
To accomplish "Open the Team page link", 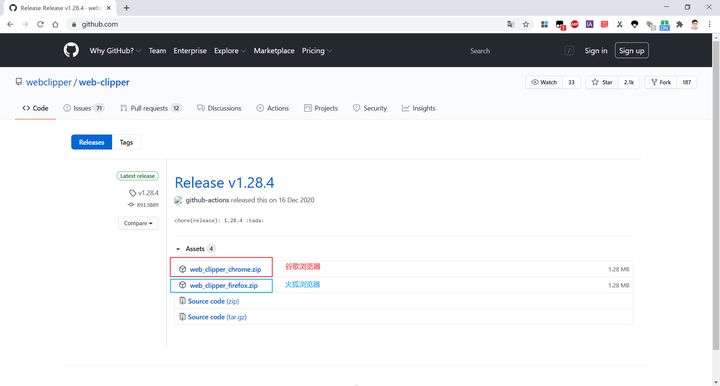I will coord(157,51).
